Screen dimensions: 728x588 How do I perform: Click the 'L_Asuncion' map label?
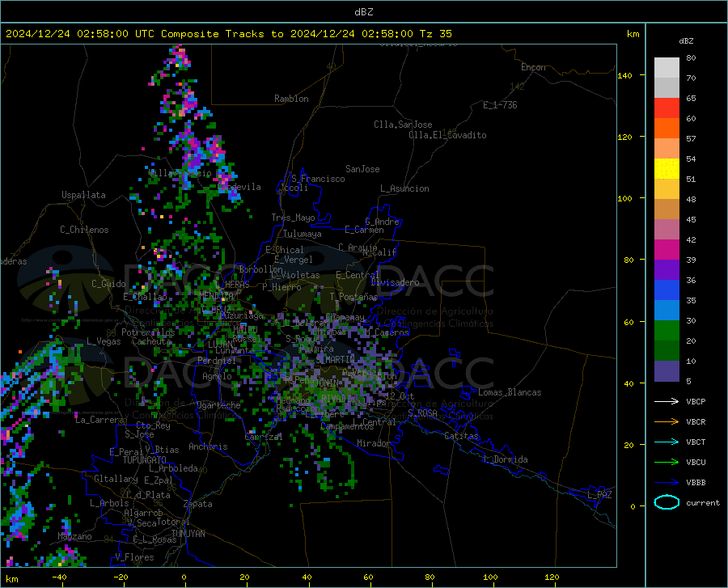coord(404,188)
